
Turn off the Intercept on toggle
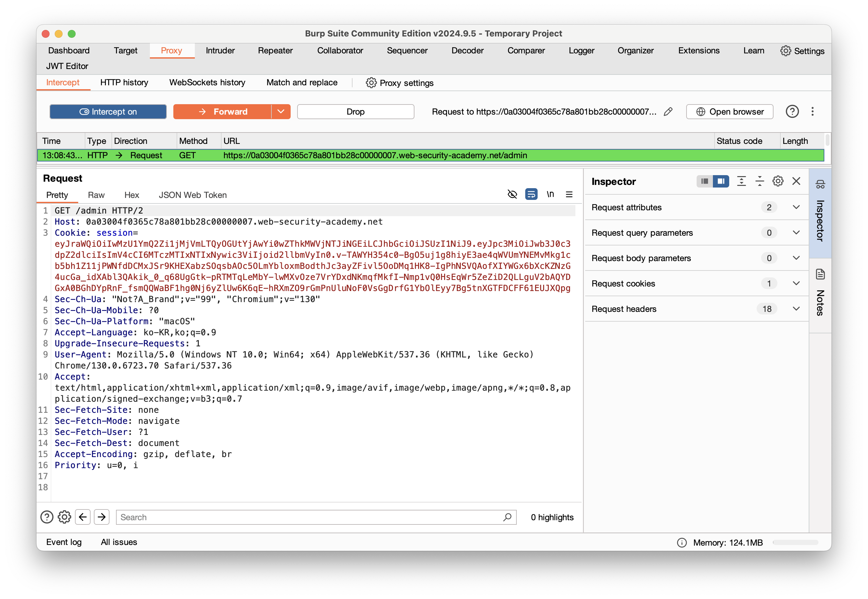(108, 111)
